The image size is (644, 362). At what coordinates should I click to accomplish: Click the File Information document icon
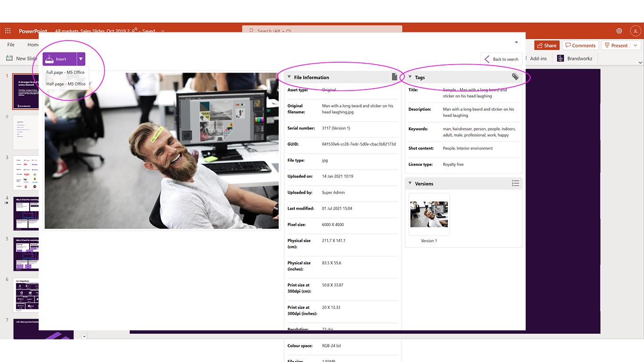pos(395,77)
